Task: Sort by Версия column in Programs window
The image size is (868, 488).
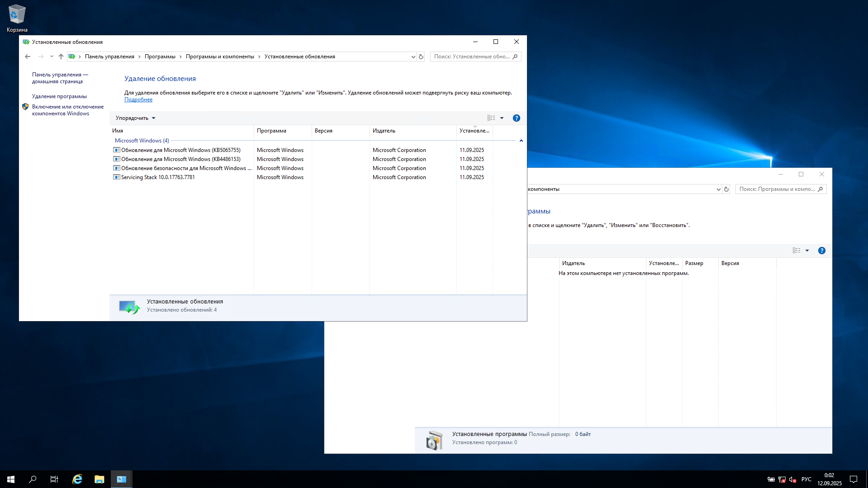Action: (x=747, y=263)
